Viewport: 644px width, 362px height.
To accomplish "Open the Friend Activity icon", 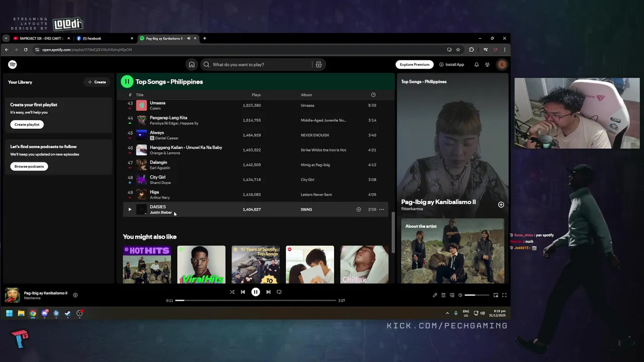I will click(x=487, y=64).
